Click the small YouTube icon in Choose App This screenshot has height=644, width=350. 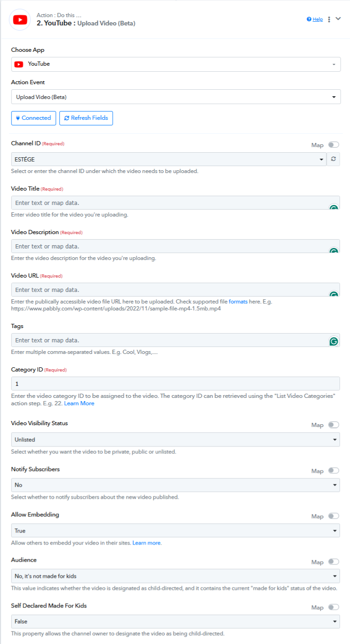19,64
